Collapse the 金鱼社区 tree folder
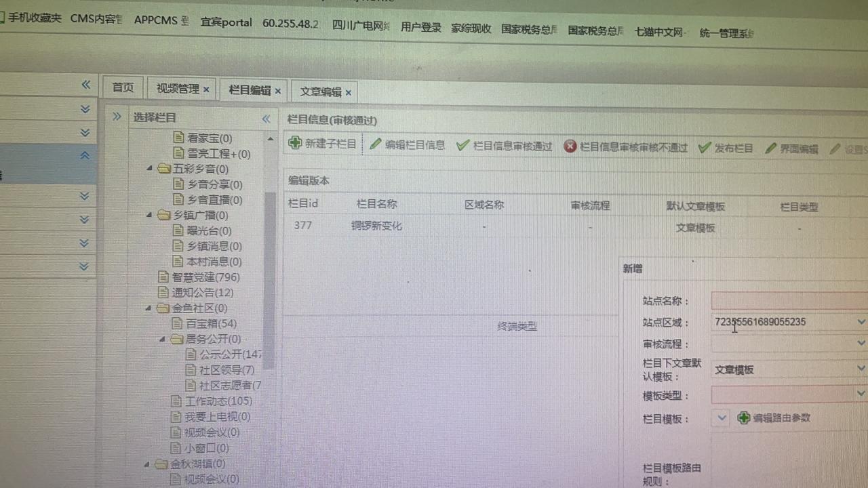 coord(149,308)
